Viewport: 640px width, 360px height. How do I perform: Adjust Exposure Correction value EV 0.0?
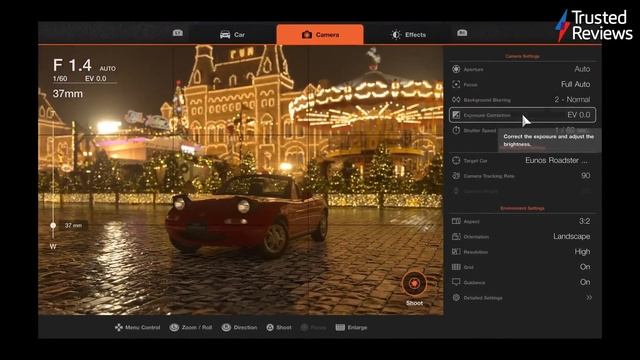pyautogui.click(x=579, y=115)
